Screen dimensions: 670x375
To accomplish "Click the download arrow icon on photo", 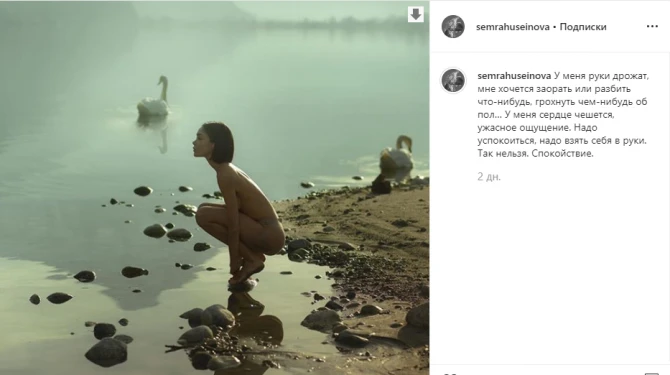I will pos(416,15).
